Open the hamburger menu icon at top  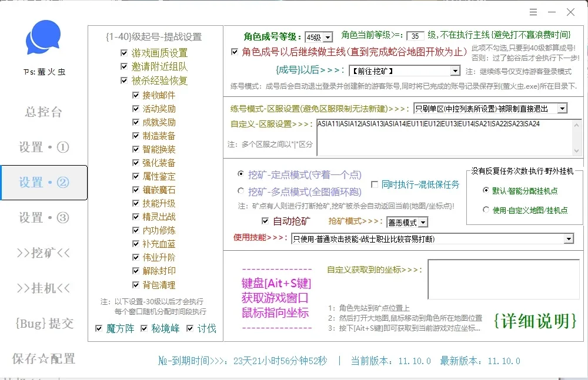[x=533, y=12]
